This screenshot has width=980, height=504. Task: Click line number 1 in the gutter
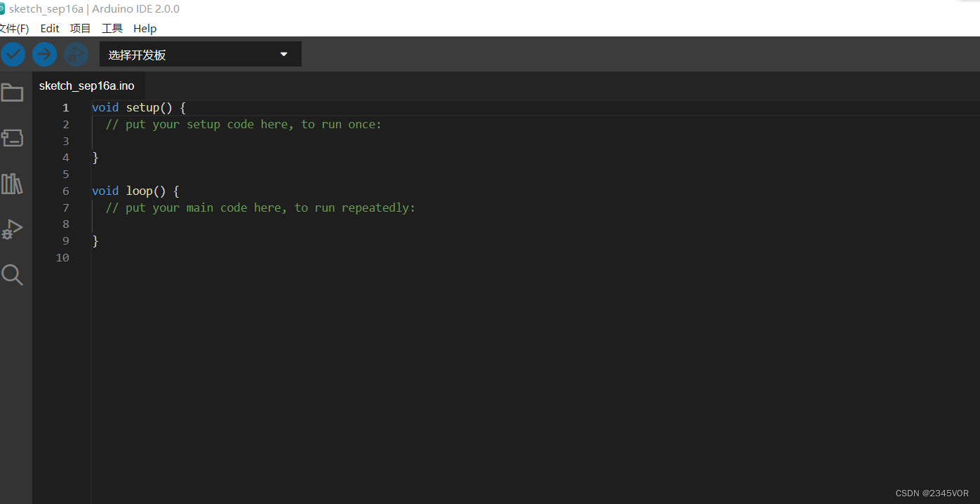[66, 107]
